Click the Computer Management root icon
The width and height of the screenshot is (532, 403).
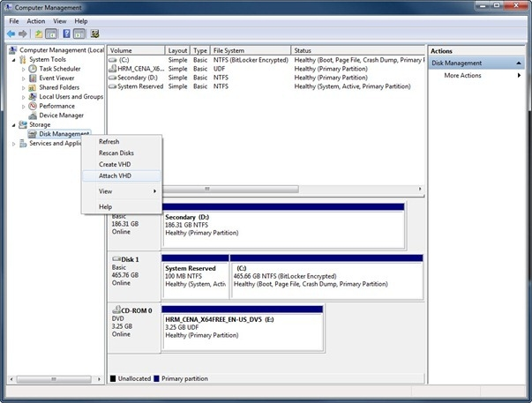pyautogui.click(x=13, y=50)
